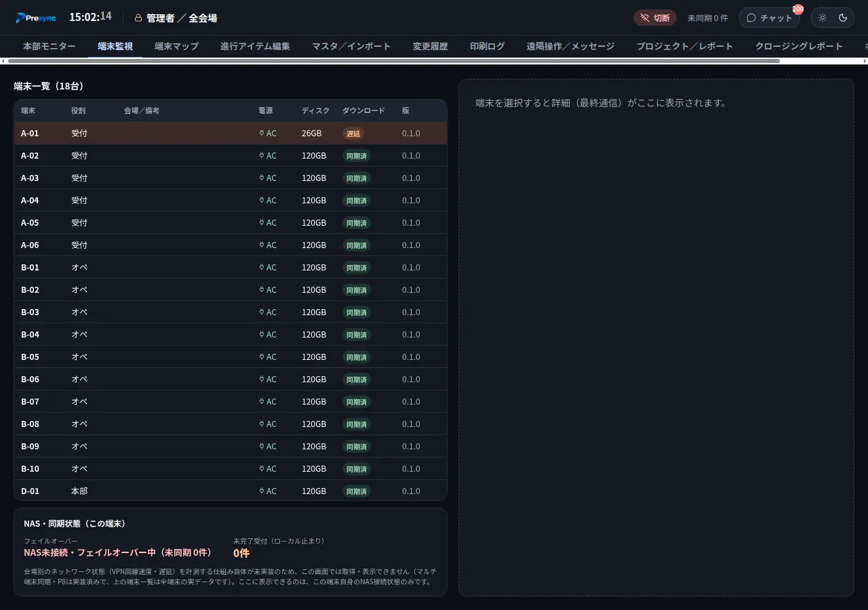The height and width of the screenshot is (610, 868).
Task: Open the プロジェクト／レポート tab
Action: tap(685, 46)
